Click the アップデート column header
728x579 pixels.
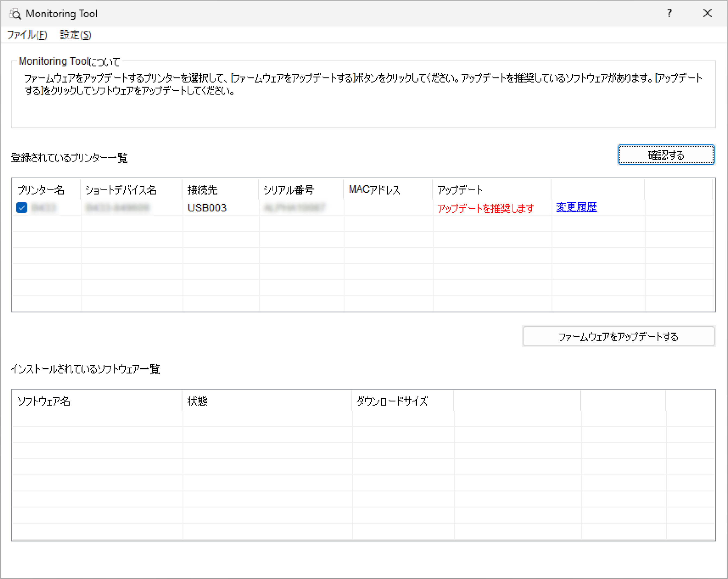tap(492, 190)
